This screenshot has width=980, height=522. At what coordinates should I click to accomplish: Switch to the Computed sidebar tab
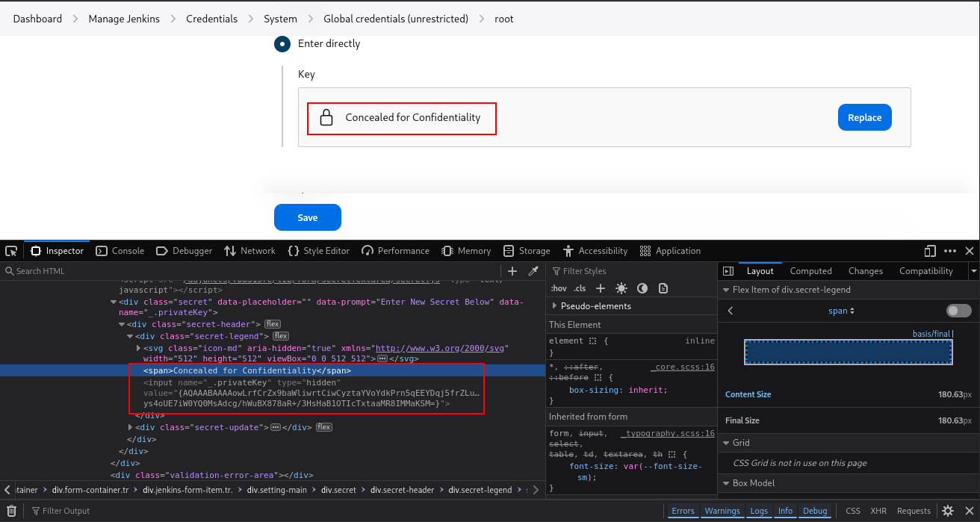pyautogui.click(x=810, y=271)
